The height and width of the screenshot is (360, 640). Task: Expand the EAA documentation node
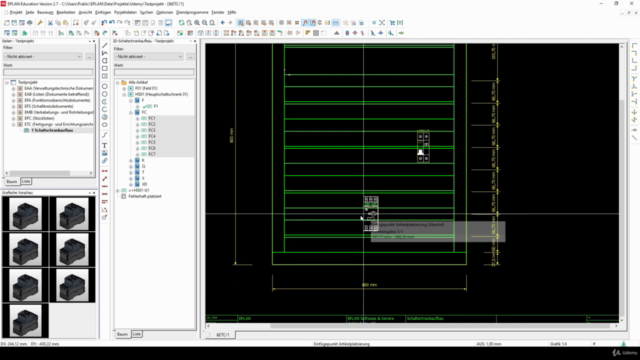pyautogui.click(x=13, y=88)
